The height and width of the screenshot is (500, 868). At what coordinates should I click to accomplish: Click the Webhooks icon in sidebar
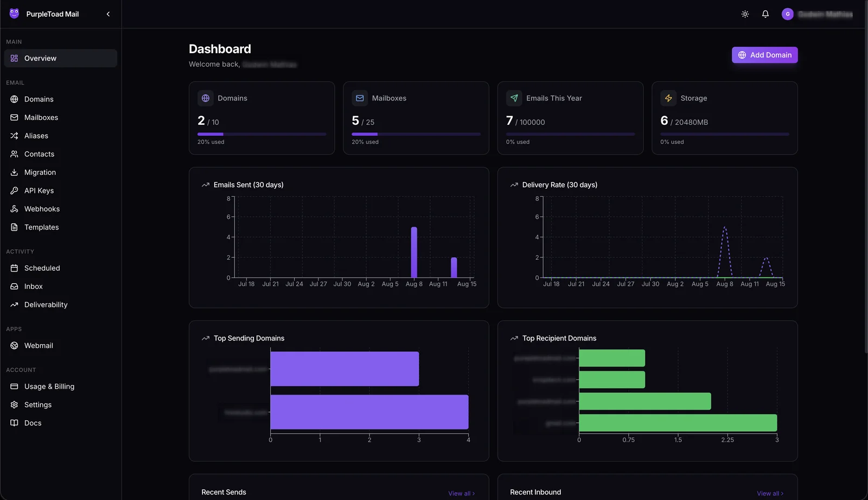coord(14,209)
